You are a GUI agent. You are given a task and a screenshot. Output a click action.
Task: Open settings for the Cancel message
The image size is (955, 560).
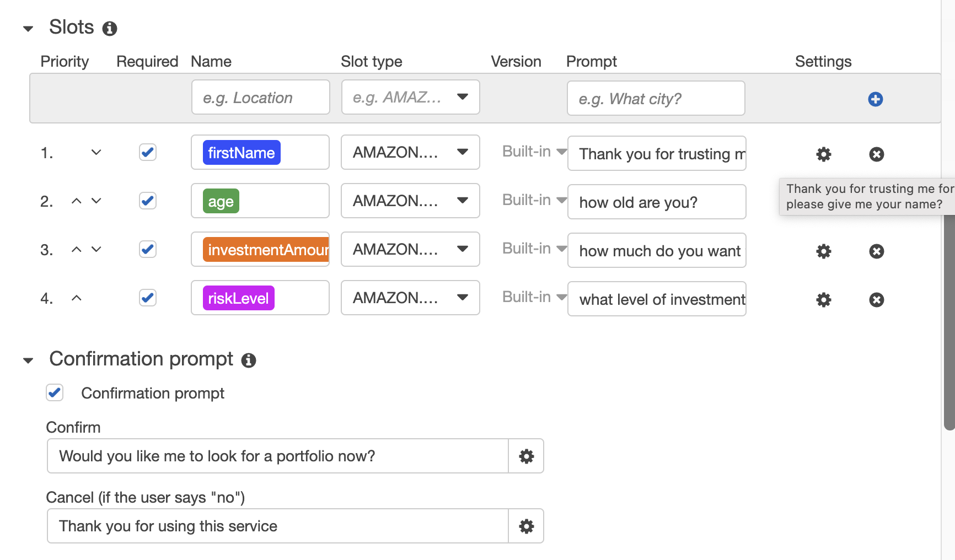[x=525, y=526]
